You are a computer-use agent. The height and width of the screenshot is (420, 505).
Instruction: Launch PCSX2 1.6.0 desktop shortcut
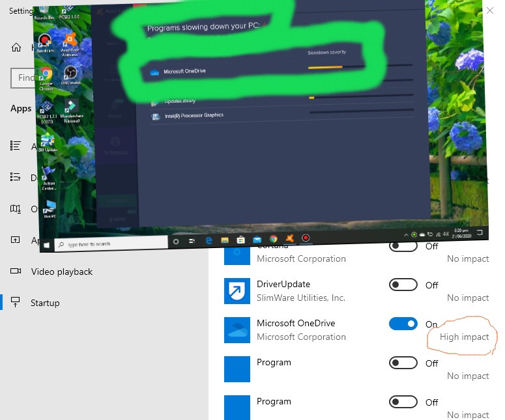tap(69, 12)
